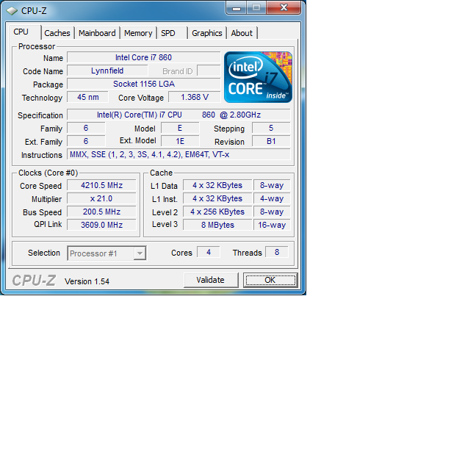Click the Validate button

(211, 280)
